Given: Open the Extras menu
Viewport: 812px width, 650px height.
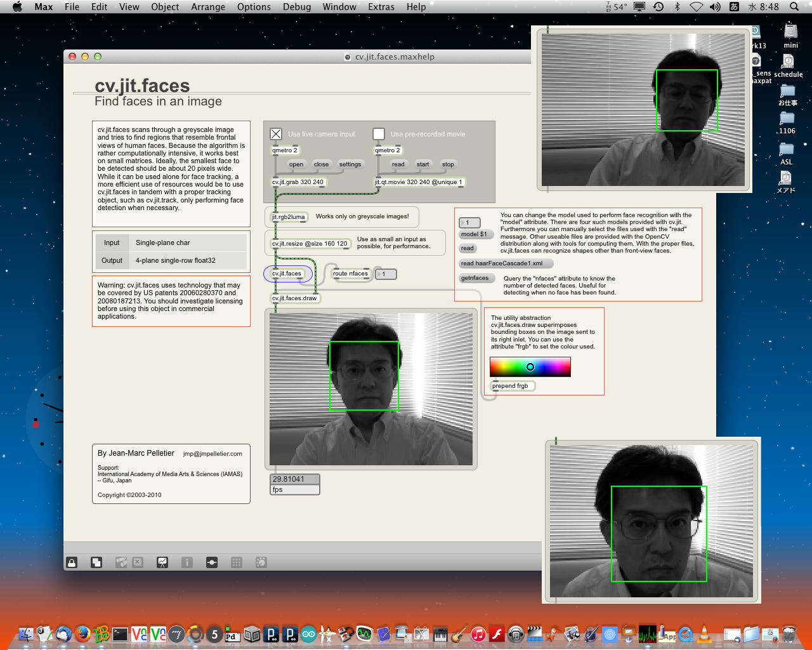Looking at the screenshot, I should point(381,7).
